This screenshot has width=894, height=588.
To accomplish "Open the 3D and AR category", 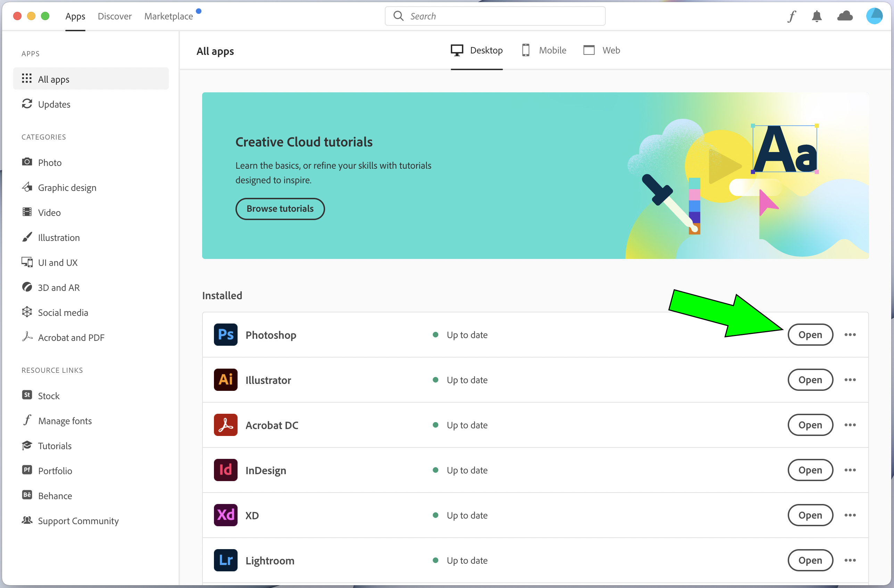I will [x=51, y=287].
